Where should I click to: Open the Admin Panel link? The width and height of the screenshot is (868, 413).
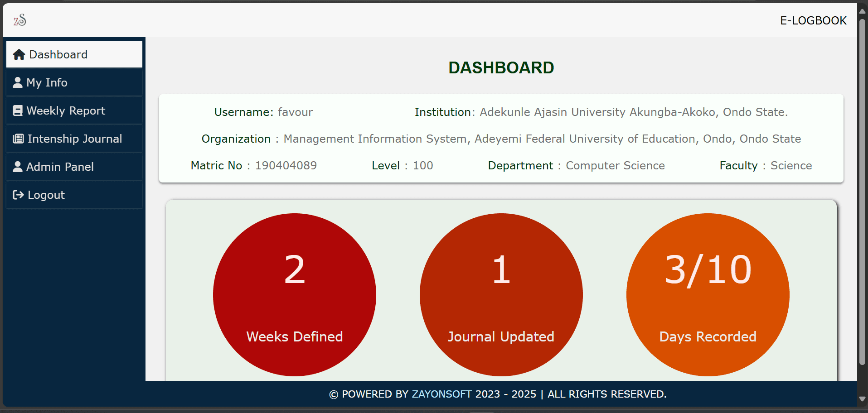(x=60, y=167)
